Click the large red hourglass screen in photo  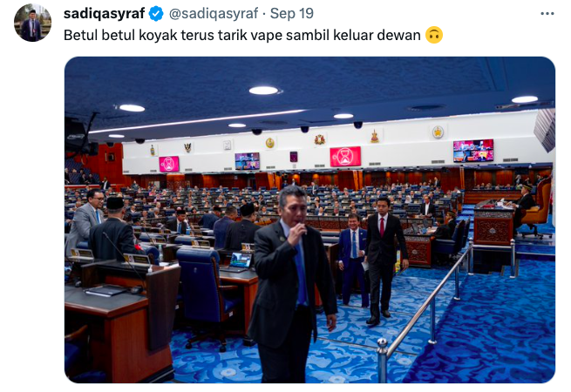tap(345, 156)
